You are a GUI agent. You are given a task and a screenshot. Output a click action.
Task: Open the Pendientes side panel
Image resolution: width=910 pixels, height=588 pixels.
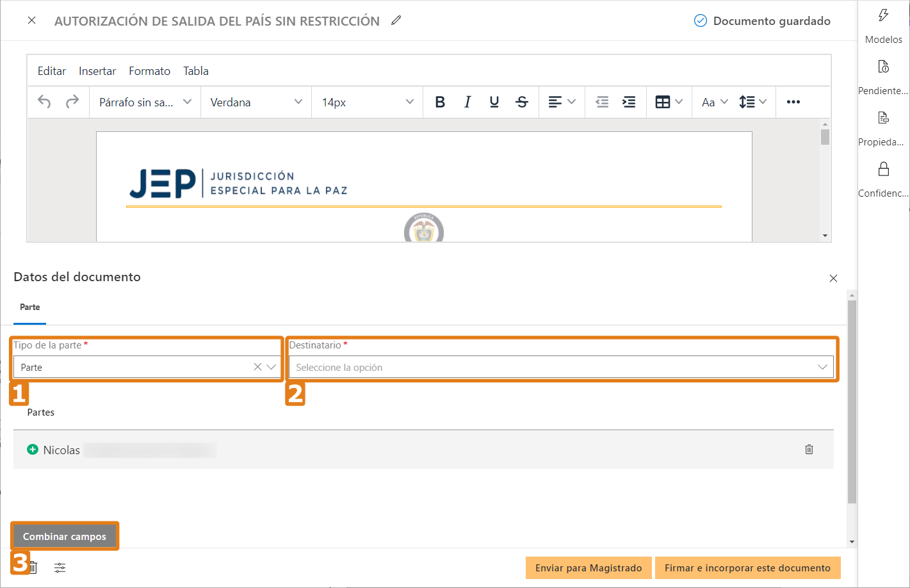coord(884,77)
